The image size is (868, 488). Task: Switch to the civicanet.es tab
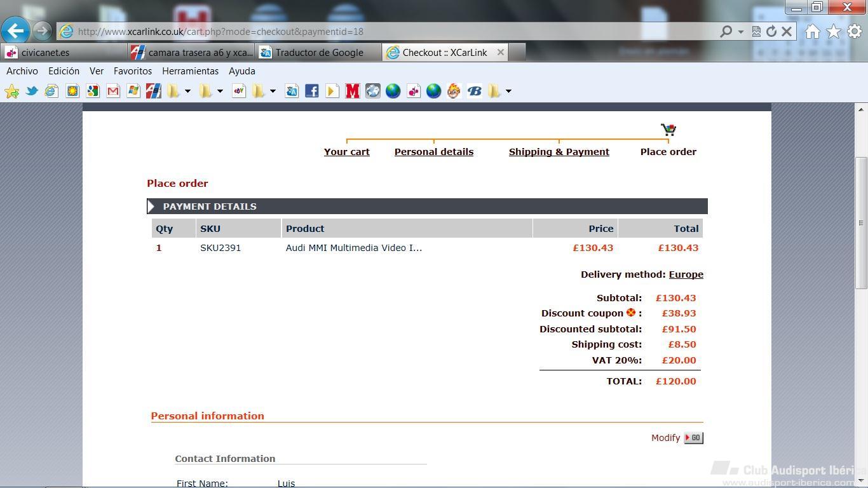tap(64, 52)
